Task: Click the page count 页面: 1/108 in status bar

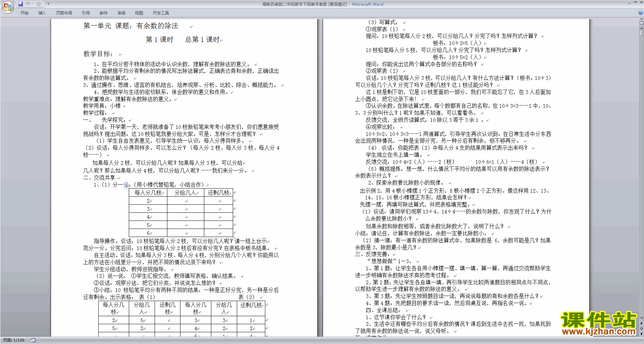Action: 14,340
